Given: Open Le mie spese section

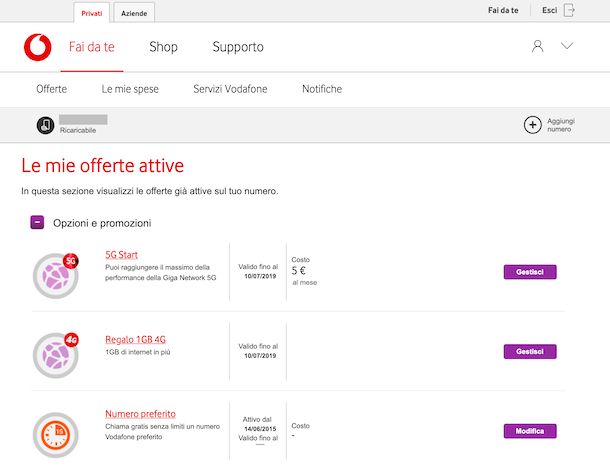Looking at the screenshot, I should coord(130,89).
